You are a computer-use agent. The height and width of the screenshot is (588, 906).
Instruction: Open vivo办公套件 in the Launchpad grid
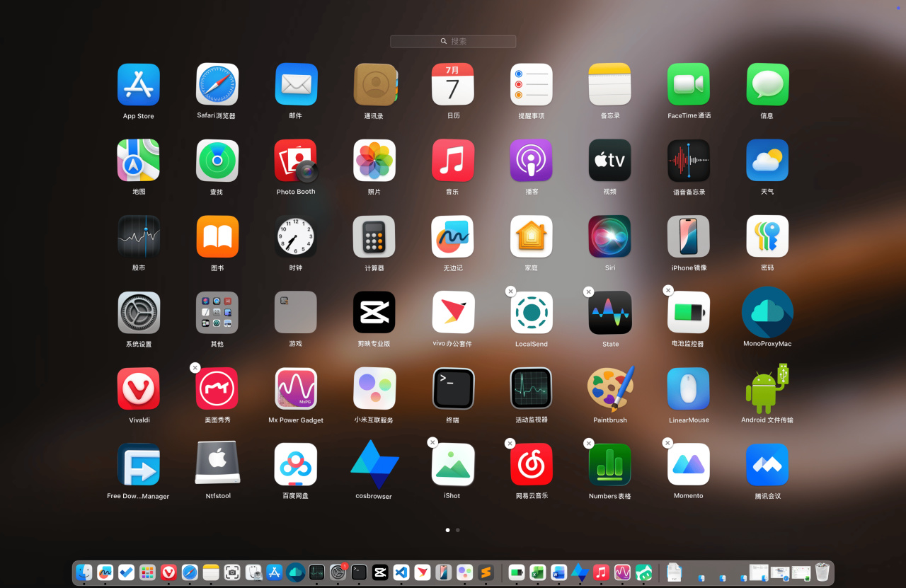(x=453, y=313)
